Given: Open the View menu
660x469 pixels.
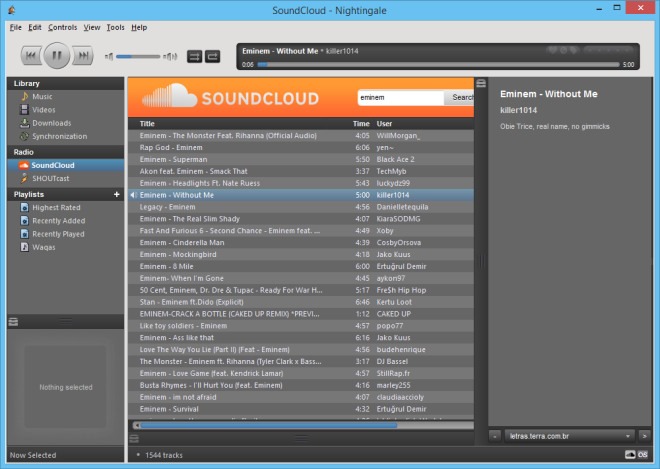Looking at the screenshot, I should pos(92,27).
